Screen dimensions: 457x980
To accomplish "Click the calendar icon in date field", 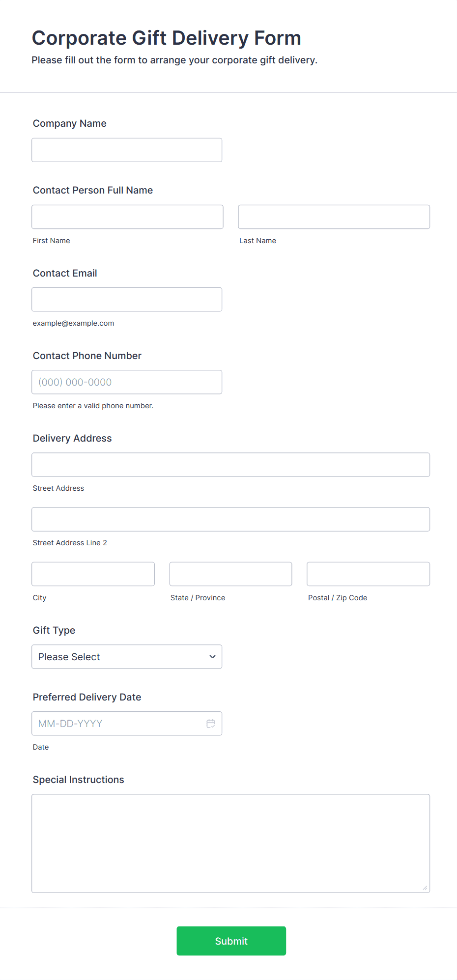I will (211, 724).
